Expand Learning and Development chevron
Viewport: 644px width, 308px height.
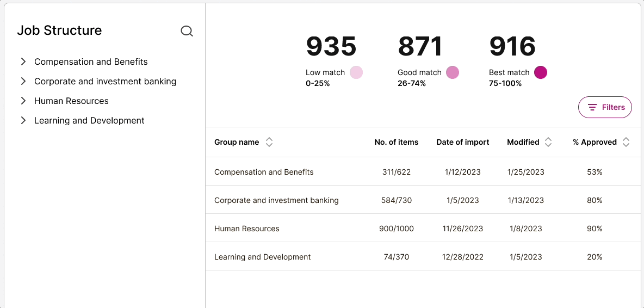tap(23, 121)
